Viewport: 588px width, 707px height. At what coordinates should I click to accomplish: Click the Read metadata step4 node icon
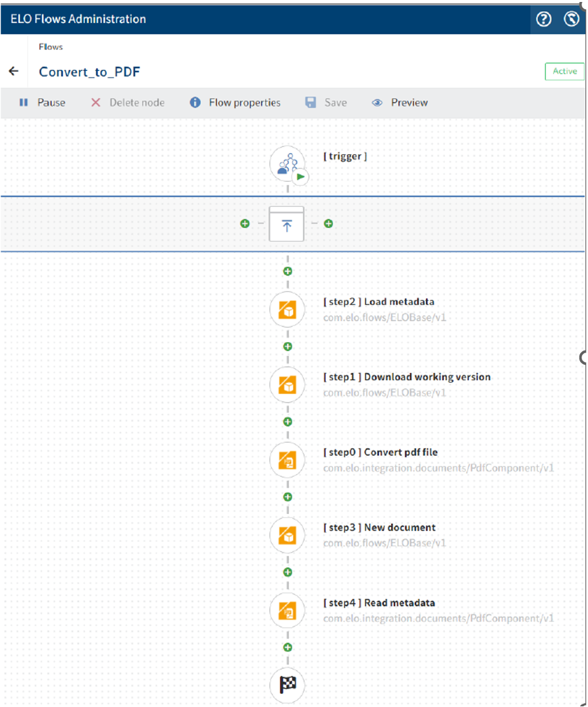287,611
